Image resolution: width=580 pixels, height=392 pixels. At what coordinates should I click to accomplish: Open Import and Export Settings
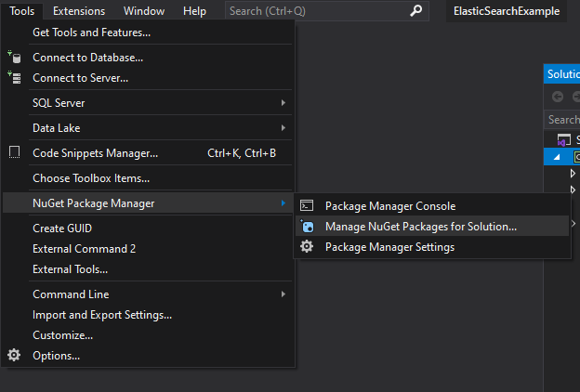[x=148, y=315]
